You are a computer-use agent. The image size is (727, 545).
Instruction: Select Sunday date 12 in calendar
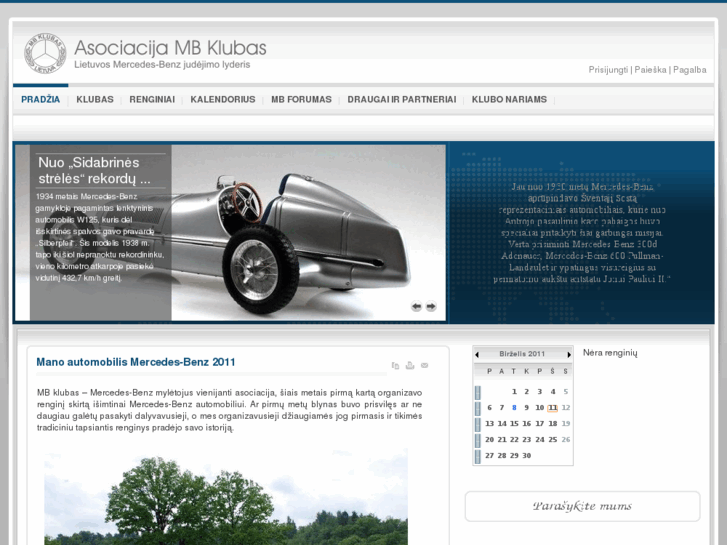(x=566, y=408)
